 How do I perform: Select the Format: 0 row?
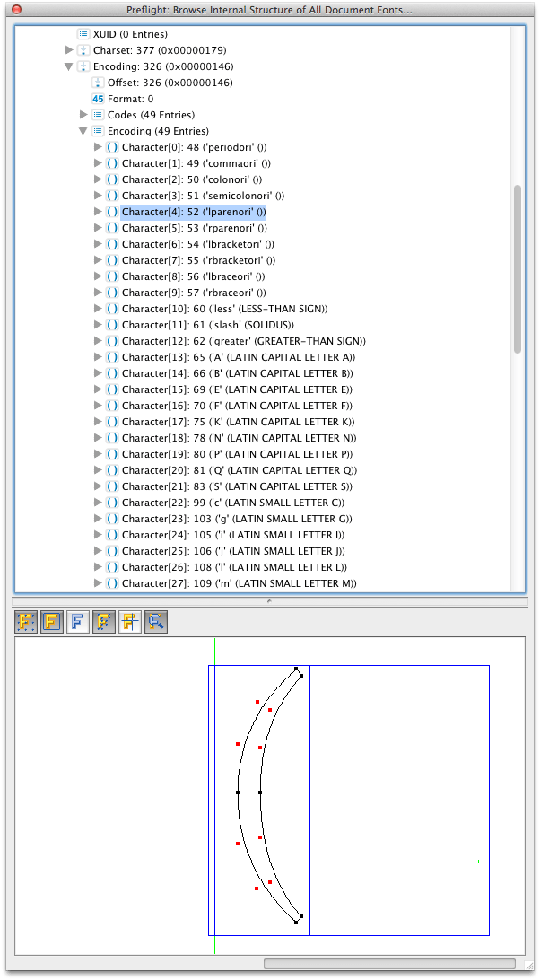(x=131, y=99)
